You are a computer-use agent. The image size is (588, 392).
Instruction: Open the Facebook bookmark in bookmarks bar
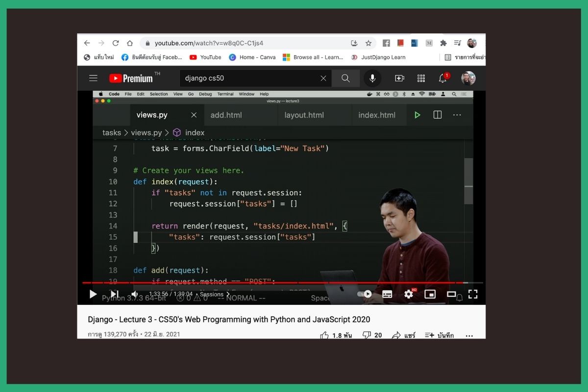[x=152, y=57]
